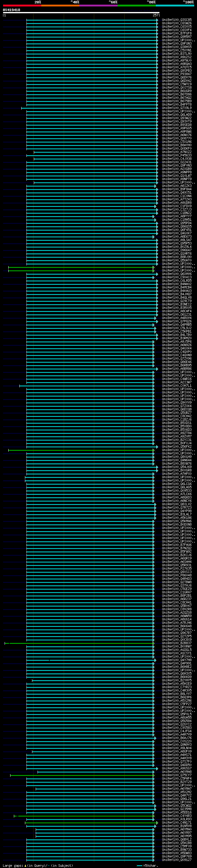Open hit label UniRef100_O61231
Viewport: 197px width, 868px height.
click(177, 315)
